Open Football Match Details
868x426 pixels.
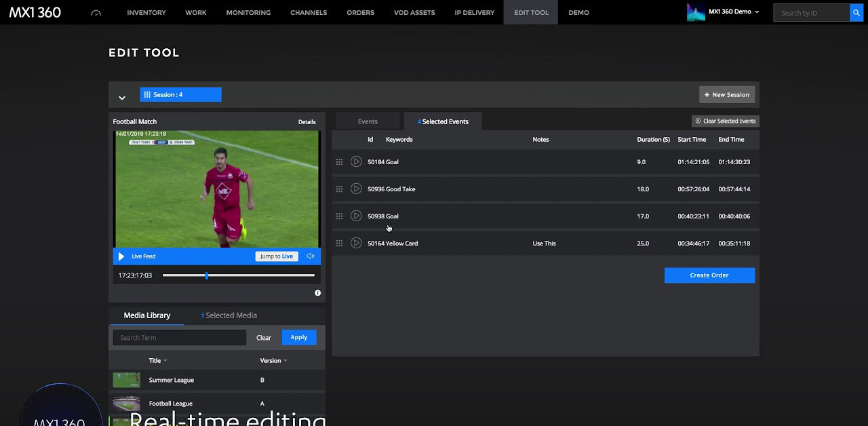coord(307,122)
